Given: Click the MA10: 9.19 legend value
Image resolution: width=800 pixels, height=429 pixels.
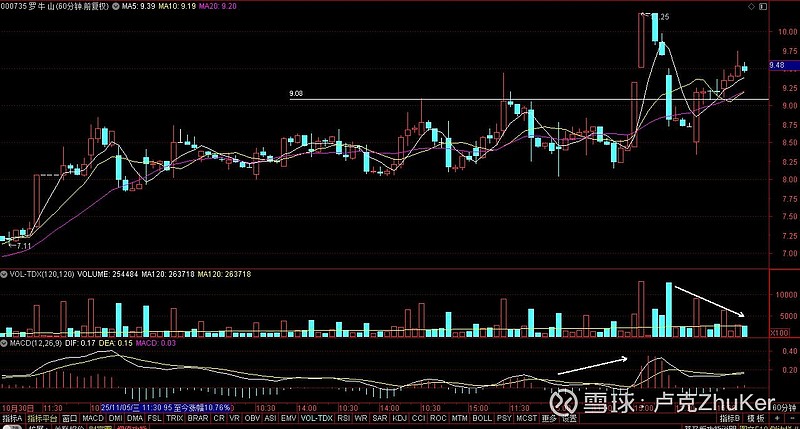Looking at the screenshot, I should pyautogui.click(x=177, y=6).
